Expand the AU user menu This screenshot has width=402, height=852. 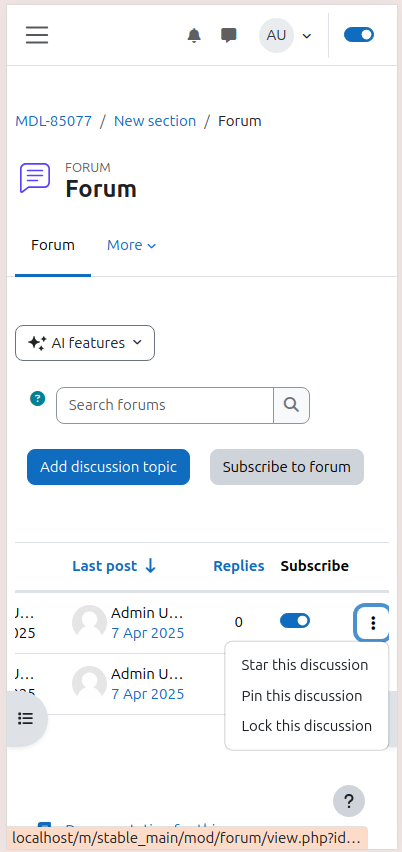[x=286, y=35]
